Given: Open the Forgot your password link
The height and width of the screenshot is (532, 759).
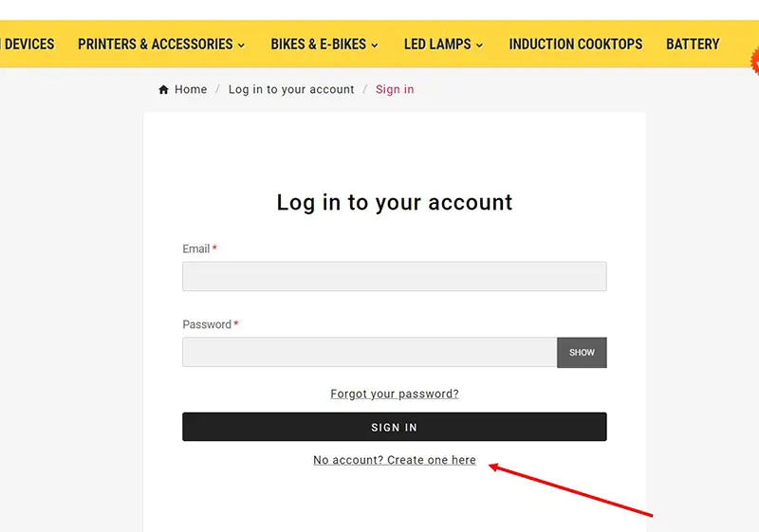Looking at the screenshot, I should point(395,394).
